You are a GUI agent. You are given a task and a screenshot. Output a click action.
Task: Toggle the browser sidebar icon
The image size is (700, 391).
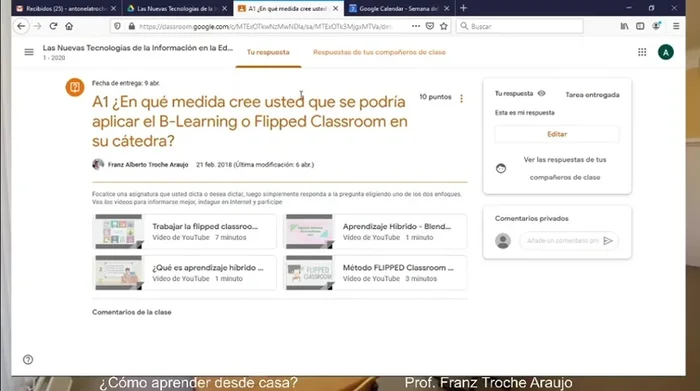640,26
